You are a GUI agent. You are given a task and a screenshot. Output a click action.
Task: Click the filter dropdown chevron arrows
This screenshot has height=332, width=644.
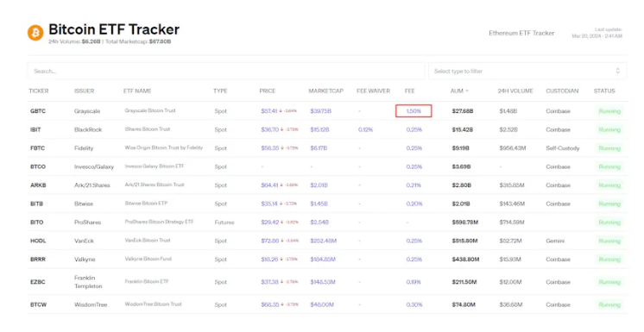(x=618, y=71)
